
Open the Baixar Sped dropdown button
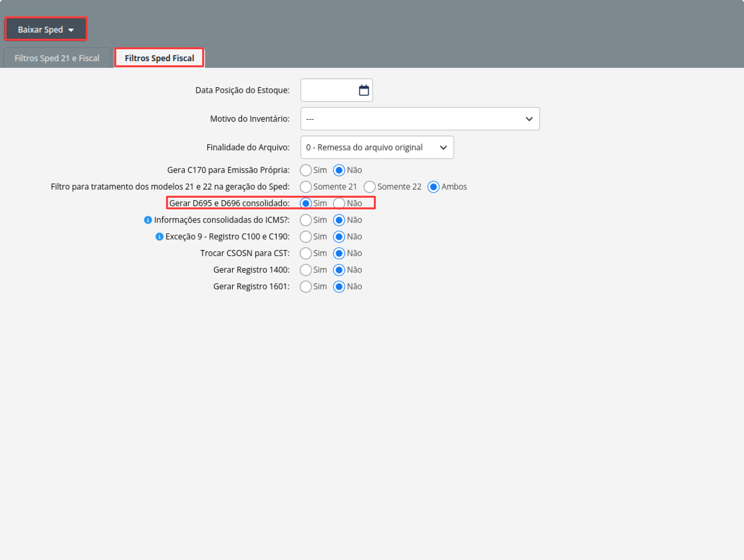click(46, 29)
